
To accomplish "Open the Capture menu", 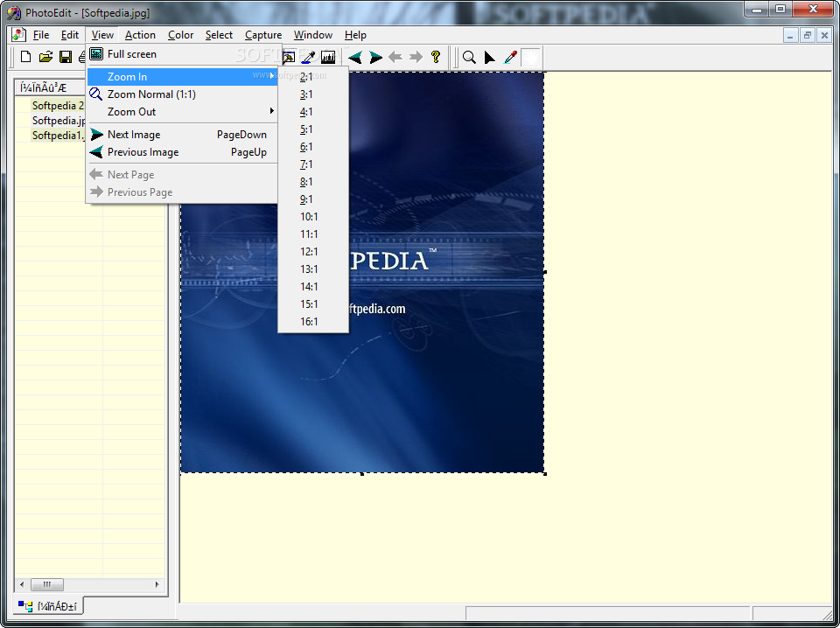I will click(263, 35).
